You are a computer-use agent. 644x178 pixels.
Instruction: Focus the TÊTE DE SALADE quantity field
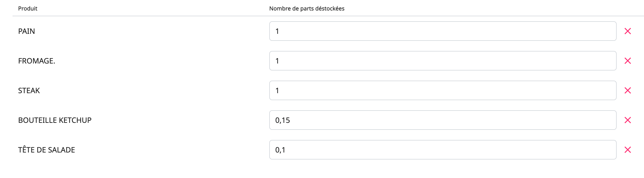pyautogui.click(x=442, y=150)
